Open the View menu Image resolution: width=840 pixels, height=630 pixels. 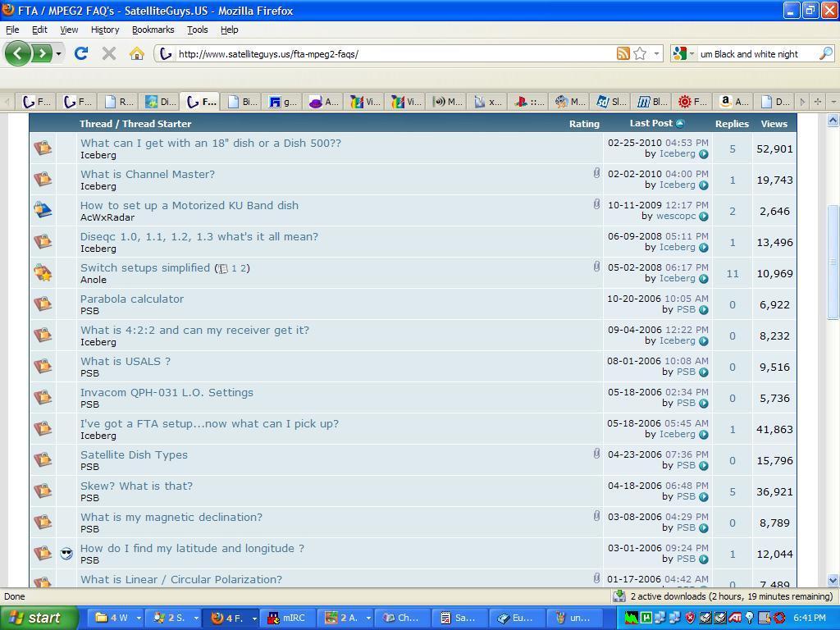tap(69, 30)
